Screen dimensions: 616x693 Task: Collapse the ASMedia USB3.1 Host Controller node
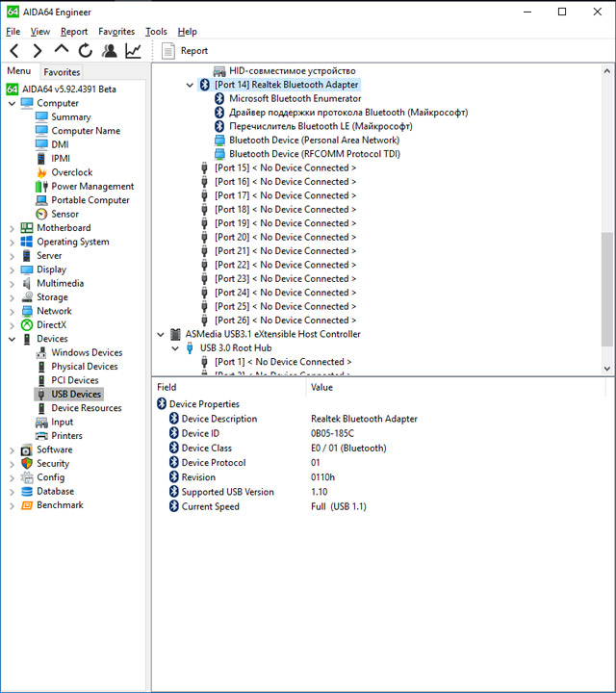point(161,335)
